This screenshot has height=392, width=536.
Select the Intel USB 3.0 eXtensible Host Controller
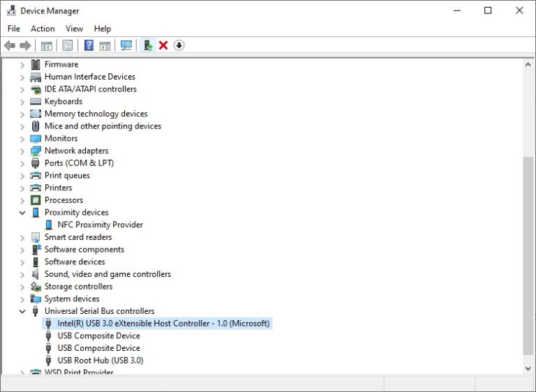click(x=163, y=324)
